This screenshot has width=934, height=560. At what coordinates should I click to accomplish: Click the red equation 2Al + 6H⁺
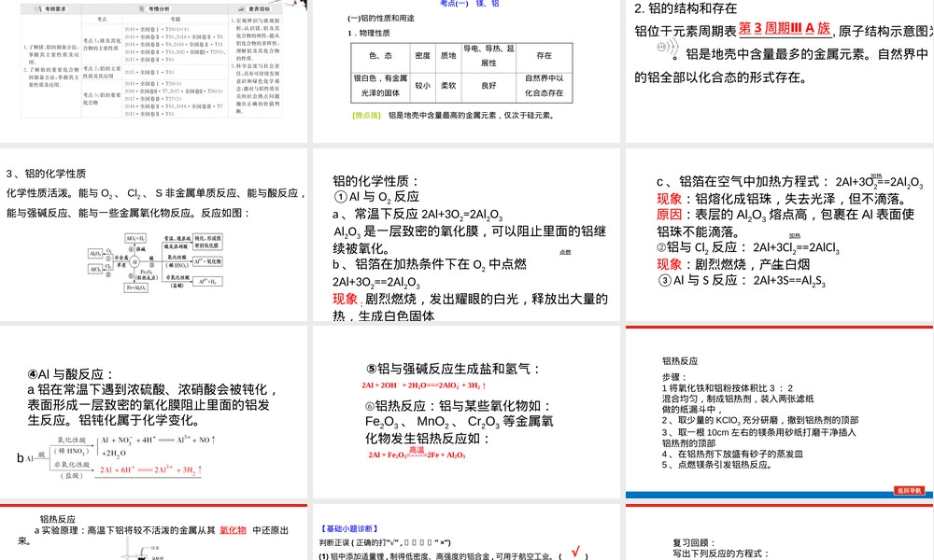[150, 469]
